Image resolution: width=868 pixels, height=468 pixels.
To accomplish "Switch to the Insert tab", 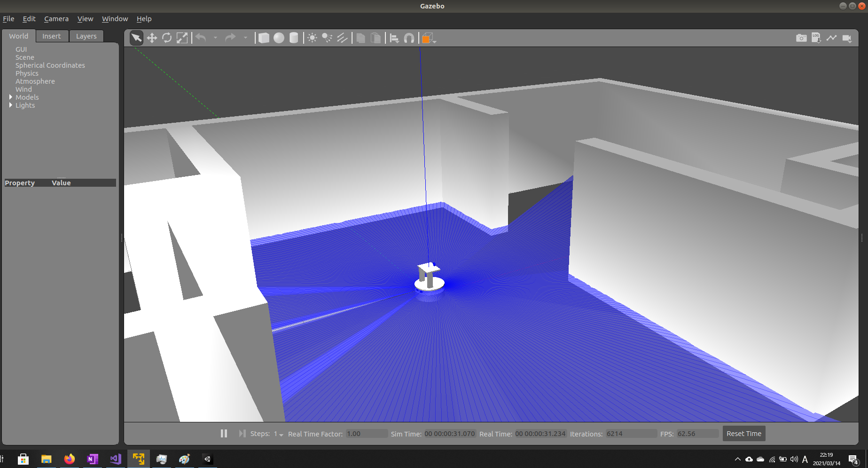I will [52, 36].
